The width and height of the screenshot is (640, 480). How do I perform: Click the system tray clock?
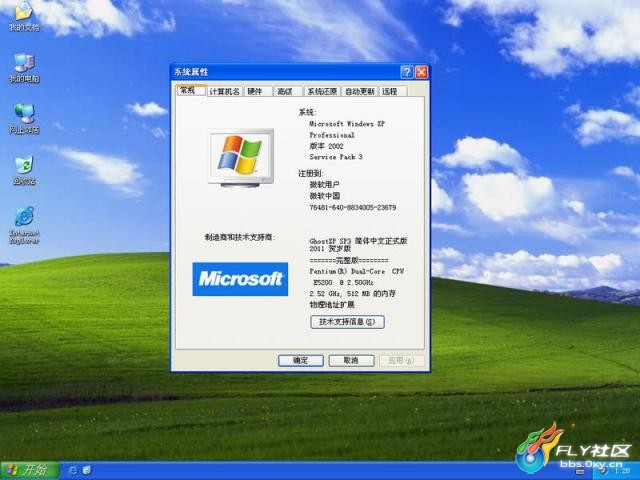click(x=622, y=471)
